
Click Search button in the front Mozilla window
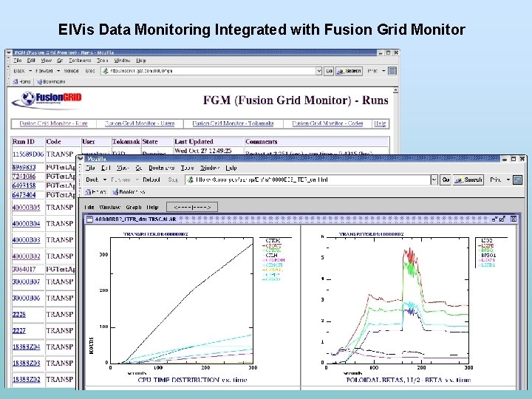tap(468, 180)
